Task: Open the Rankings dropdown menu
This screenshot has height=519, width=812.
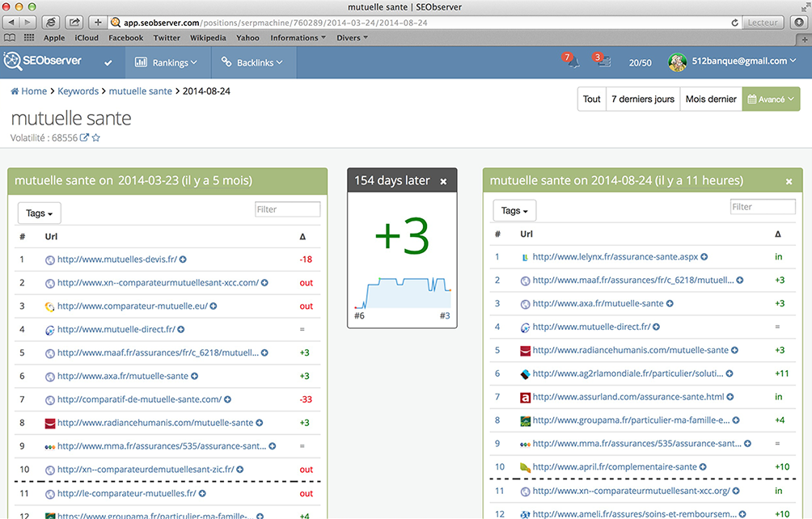Action: [166, 62]
